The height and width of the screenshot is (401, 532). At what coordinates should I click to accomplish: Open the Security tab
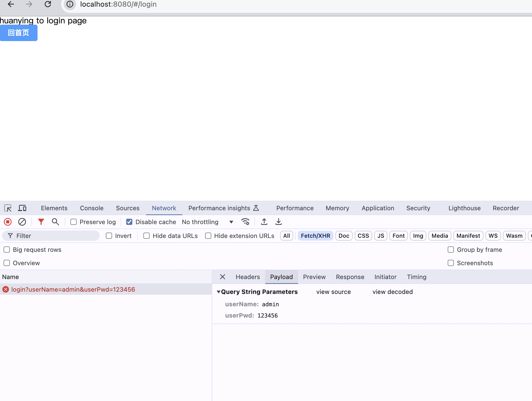tap(418, 208)
